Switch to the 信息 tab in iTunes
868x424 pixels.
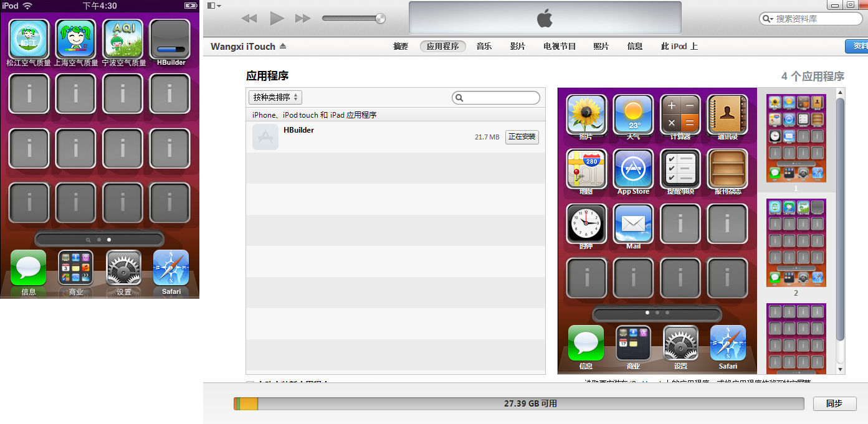point(635,46)
